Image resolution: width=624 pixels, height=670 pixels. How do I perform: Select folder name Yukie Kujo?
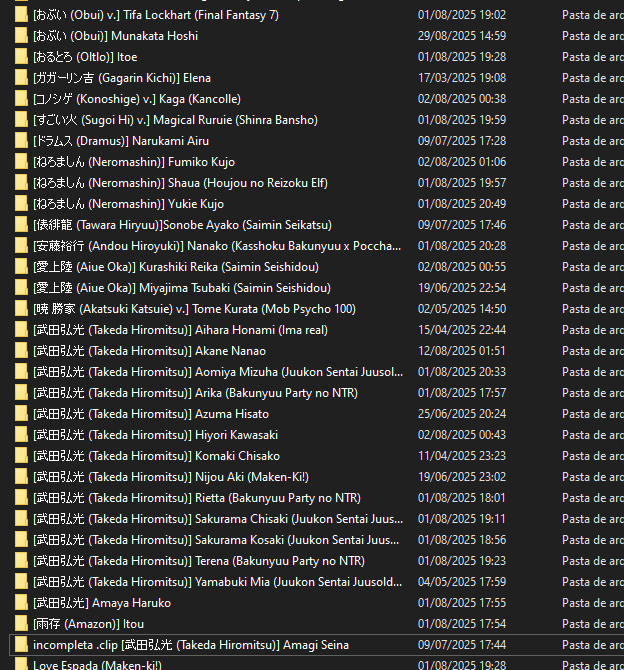pos(128,204)
